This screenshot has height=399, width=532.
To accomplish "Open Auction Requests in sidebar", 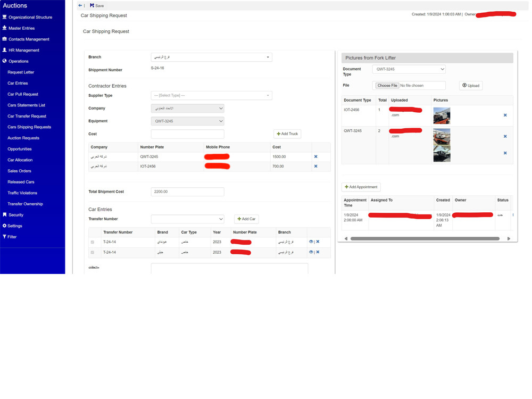I will 23,138.
